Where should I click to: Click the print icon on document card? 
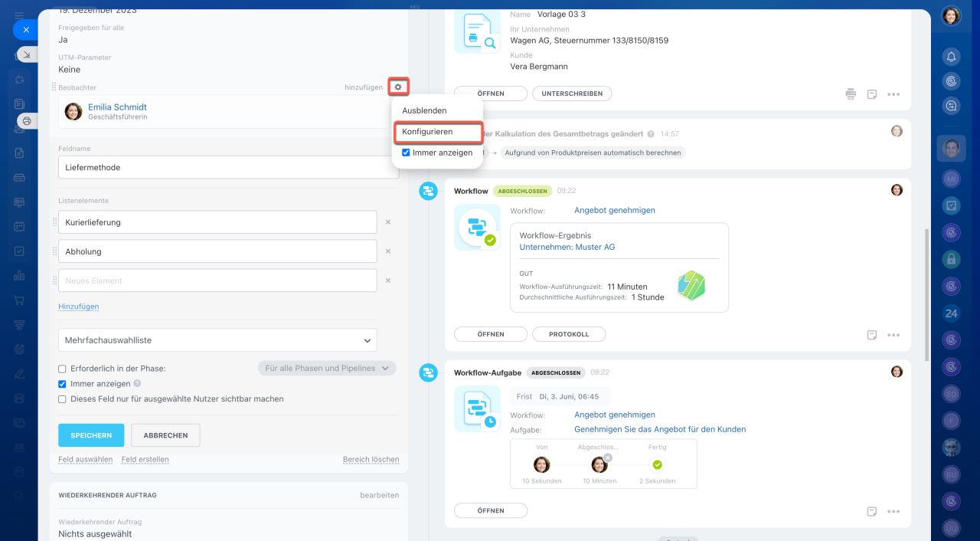coord(851,94)
